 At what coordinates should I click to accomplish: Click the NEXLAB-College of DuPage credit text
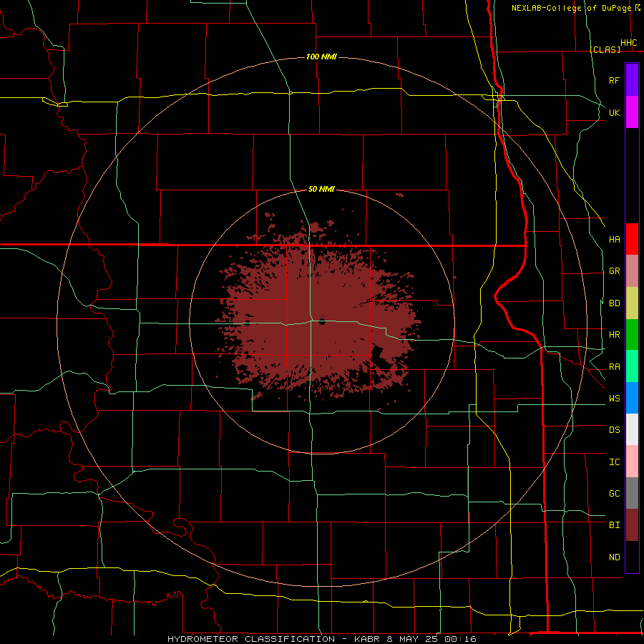[571, 8]
